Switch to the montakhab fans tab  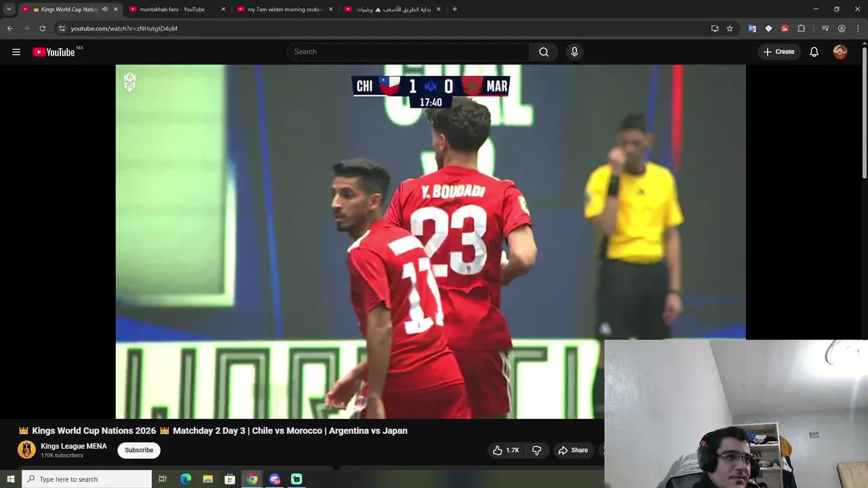click(172, 9)
